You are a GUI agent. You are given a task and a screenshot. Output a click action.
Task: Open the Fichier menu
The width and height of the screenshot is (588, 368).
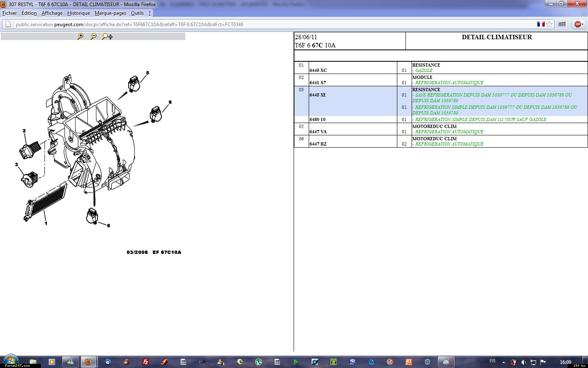pos(10,13)
